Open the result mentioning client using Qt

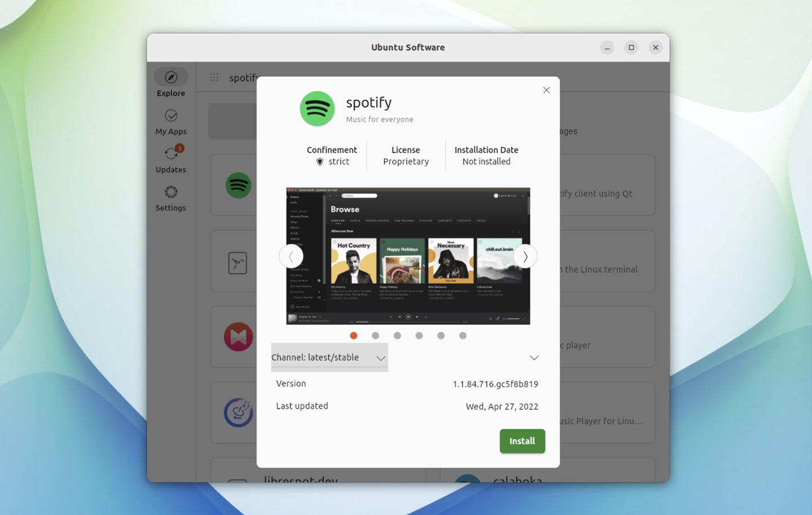point(607,185)
